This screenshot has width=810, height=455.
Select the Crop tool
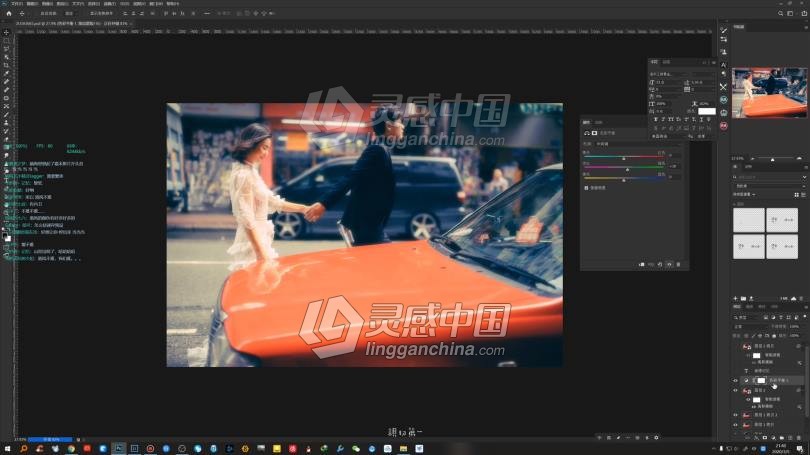coord(7,65)
